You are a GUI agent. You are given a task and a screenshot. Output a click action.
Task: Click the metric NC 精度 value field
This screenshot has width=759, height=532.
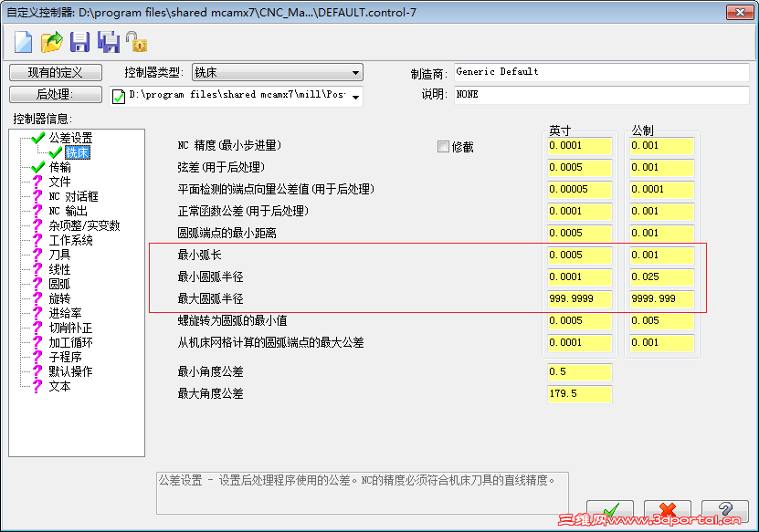pyautogui.click(x=661, y=146)
